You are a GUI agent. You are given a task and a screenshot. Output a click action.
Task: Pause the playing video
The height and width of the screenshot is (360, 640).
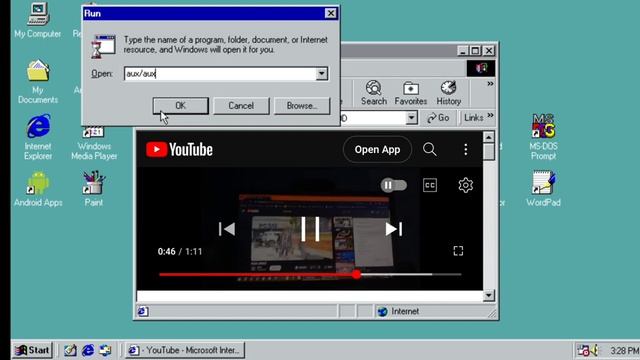click(310, 229)
